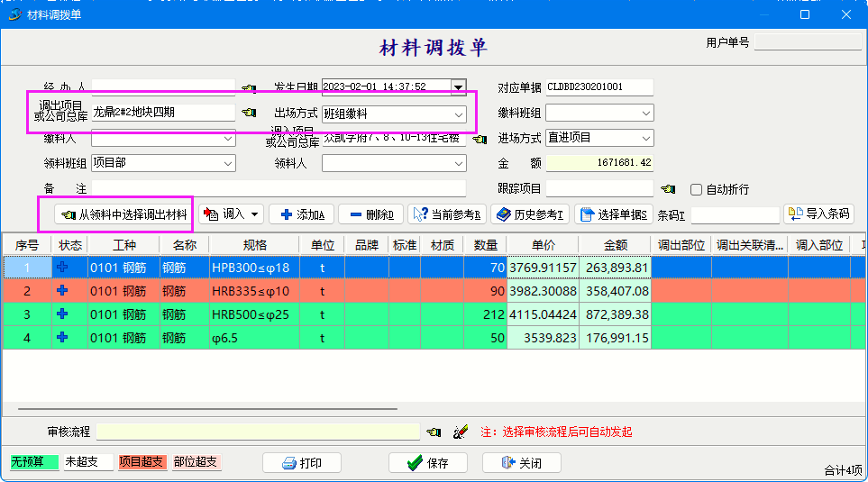Open the 出场方式 dropdown
This screenshot has width=868, height=482.
(459, 114)
